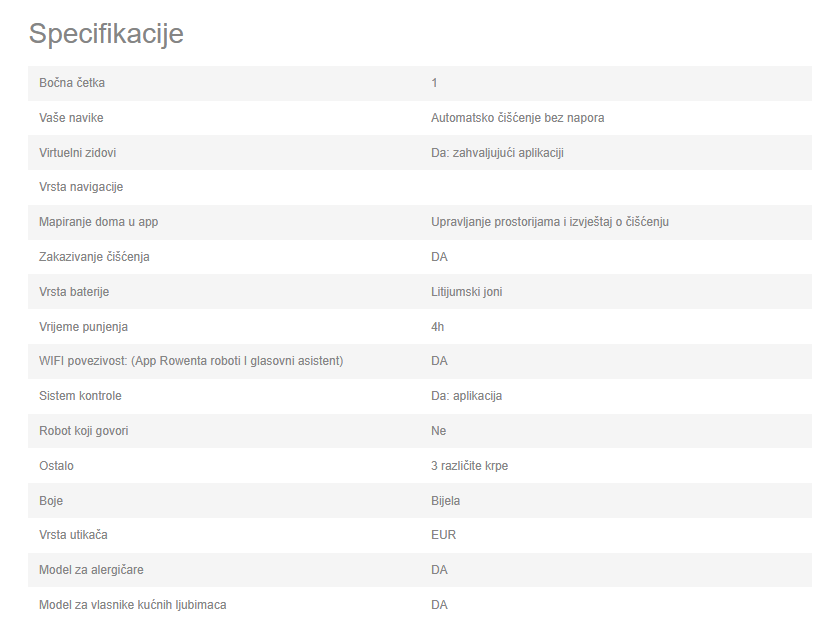Select the Bočna četka row label

[x=72, y=83]
